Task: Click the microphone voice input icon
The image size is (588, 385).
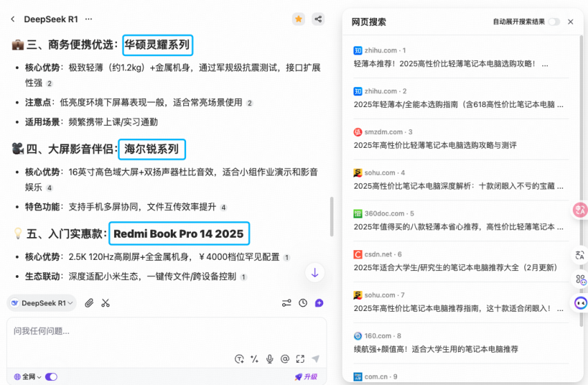Action: coord(270,359)
